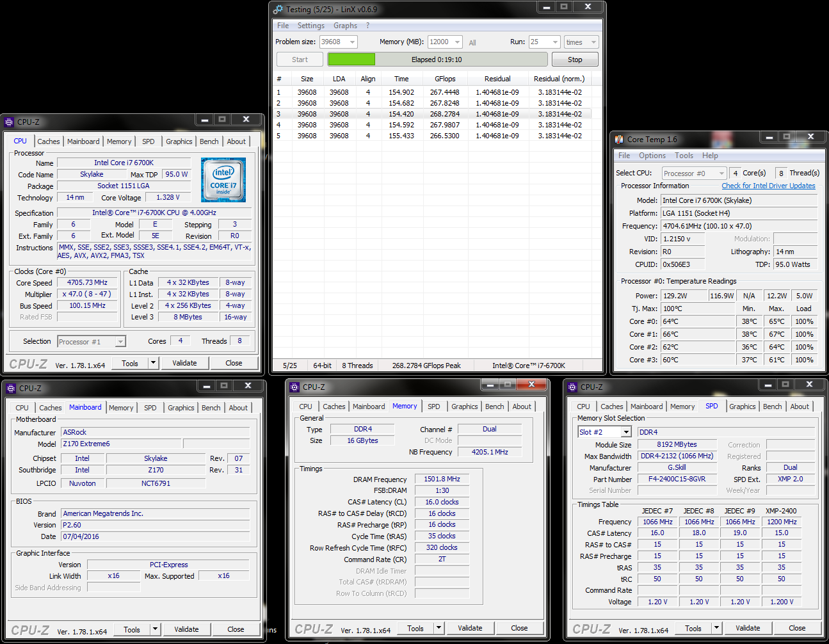829x644 pixels.
Task: Click the 1.328 V Core Voltage value
Action: click(168, 197)
